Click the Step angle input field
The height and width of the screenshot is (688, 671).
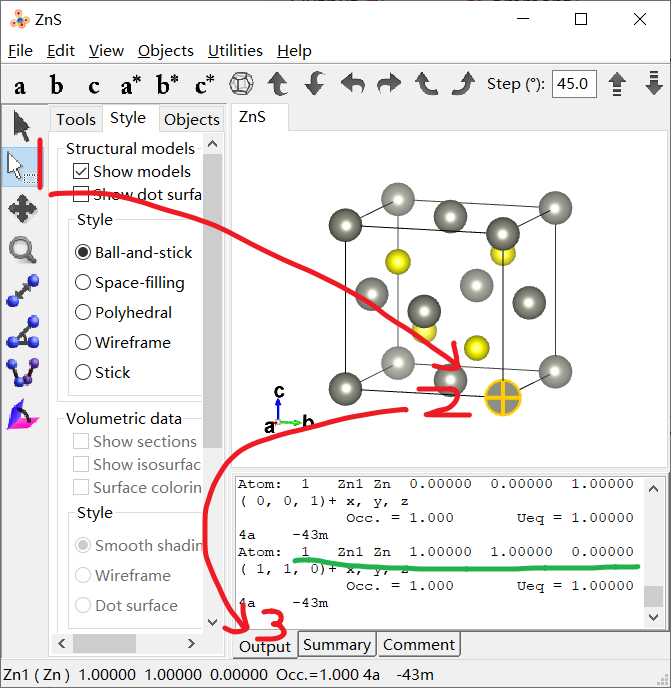click(x=576, y=84)
